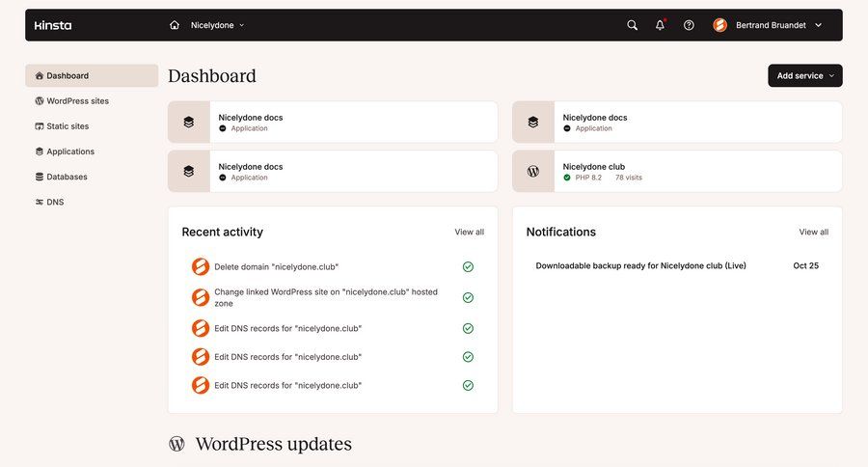Open the notifications bell icon
This screenshot has height=467, width=868.
click(660, 25)
